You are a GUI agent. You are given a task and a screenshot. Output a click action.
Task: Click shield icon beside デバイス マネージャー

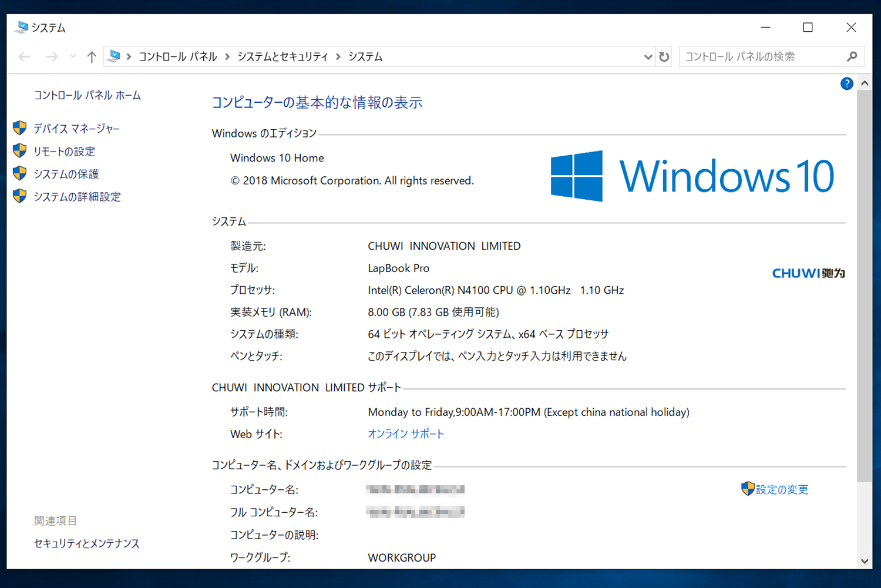20,128
